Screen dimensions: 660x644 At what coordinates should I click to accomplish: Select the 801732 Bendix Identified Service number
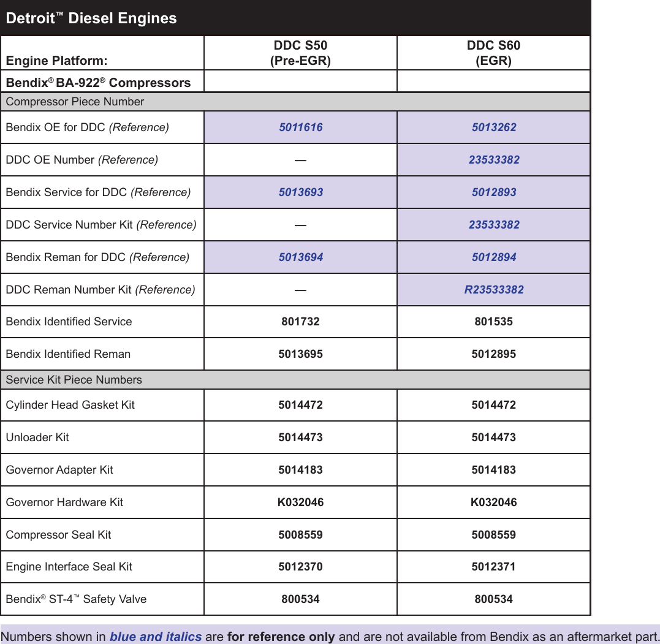[x=300, y=322]
